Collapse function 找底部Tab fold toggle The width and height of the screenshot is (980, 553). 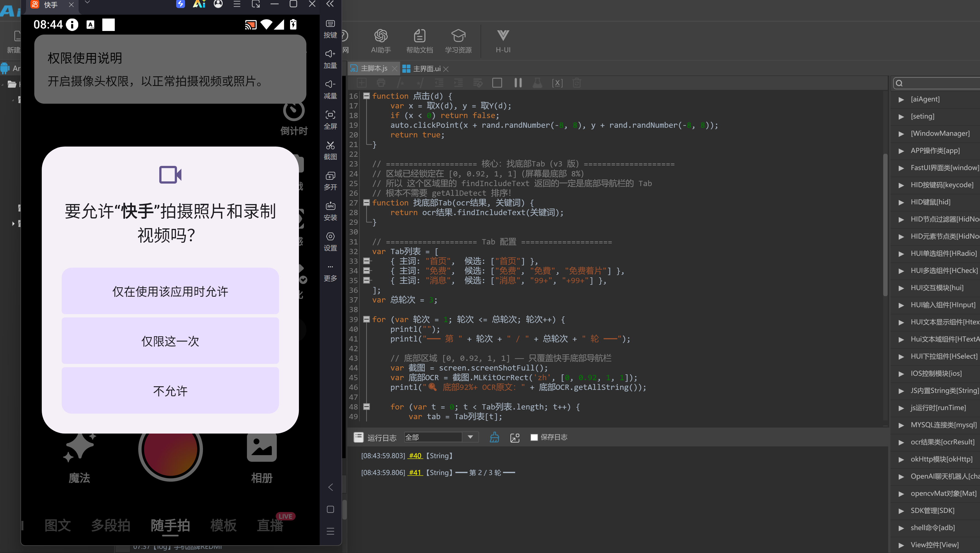[366, 203]
